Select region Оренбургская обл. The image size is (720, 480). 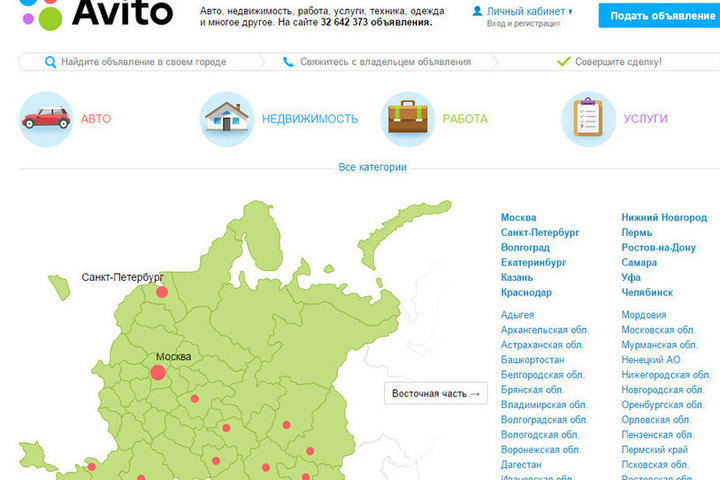point(663,405)
